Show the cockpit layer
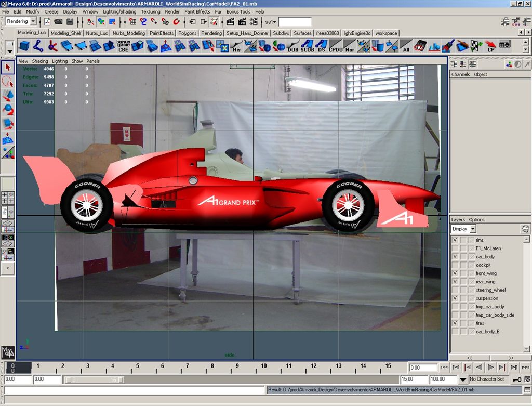 coord(455,265)
